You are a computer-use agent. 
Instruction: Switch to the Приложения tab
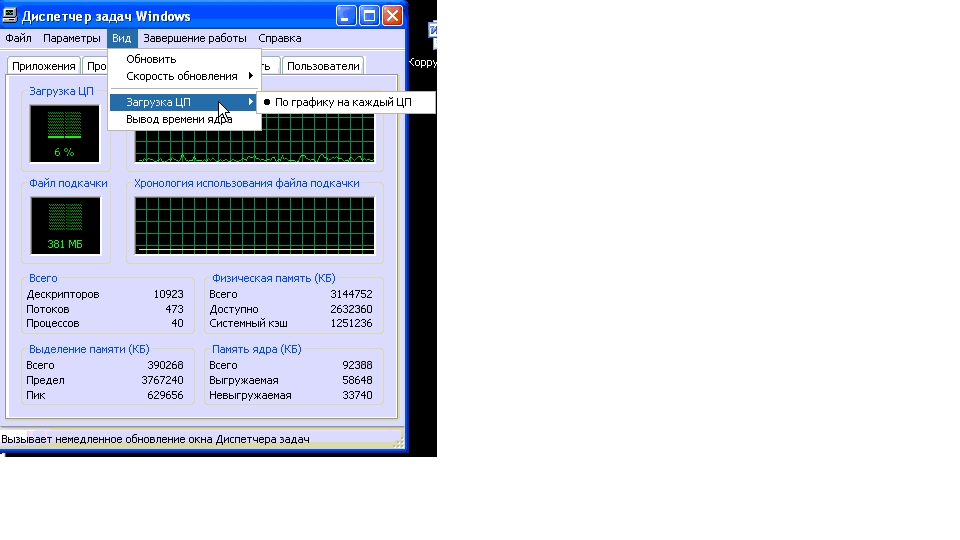point(43,66)
